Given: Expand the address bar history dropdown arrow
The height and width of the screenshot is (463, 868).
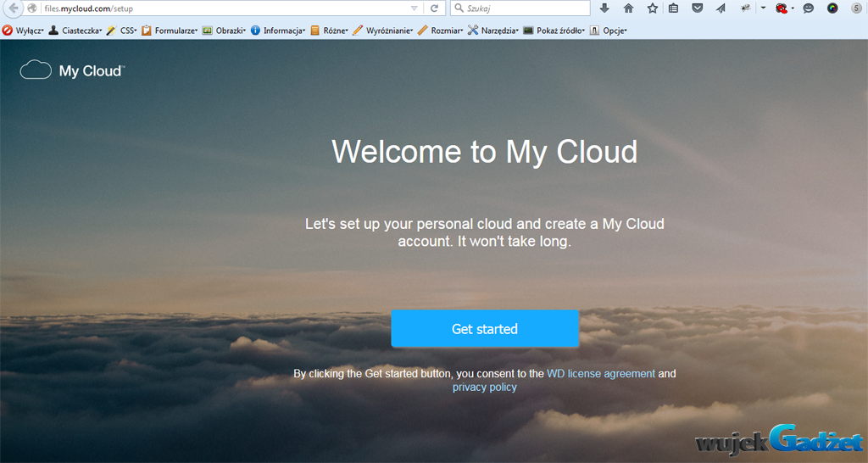Looking at the screenshot, I should click(x=414, y=8).
